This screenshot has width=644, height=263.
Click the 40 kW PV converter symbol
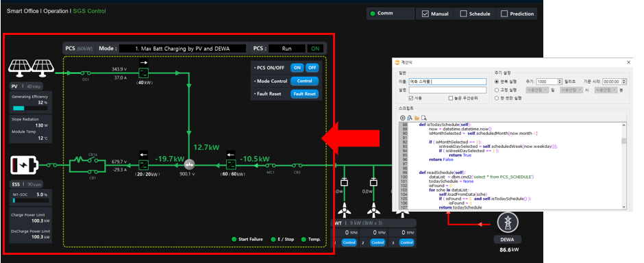(144, 73)
